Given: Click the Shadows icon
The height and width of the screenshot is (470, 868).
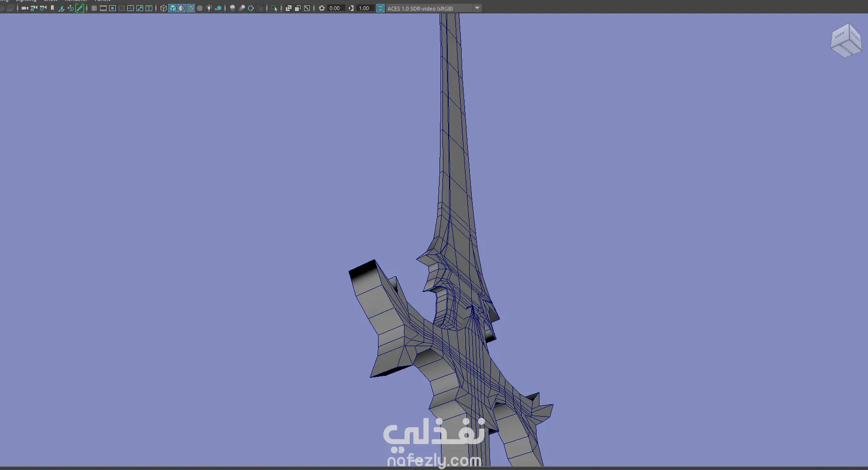Looking at the screenshot, I should pyautogui.click(x=218, y=8).
